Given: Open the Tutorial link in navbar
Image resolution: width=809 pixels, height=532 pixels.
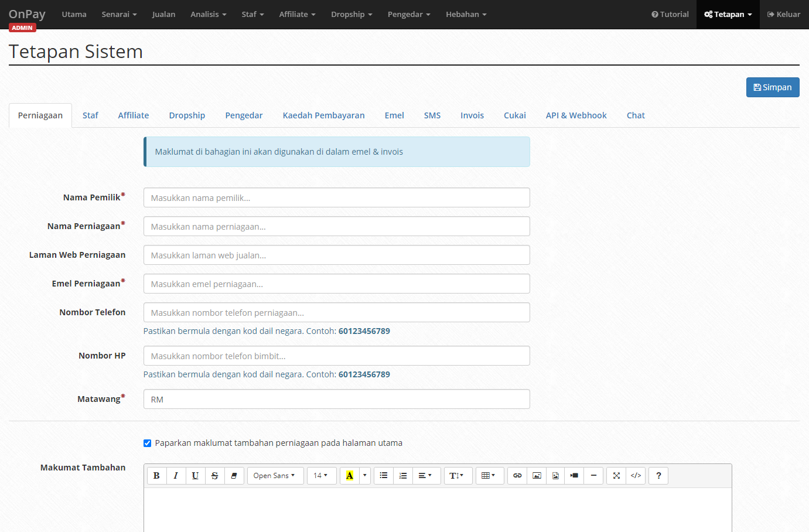Looking at the screenshot, I should click(670, 14).
